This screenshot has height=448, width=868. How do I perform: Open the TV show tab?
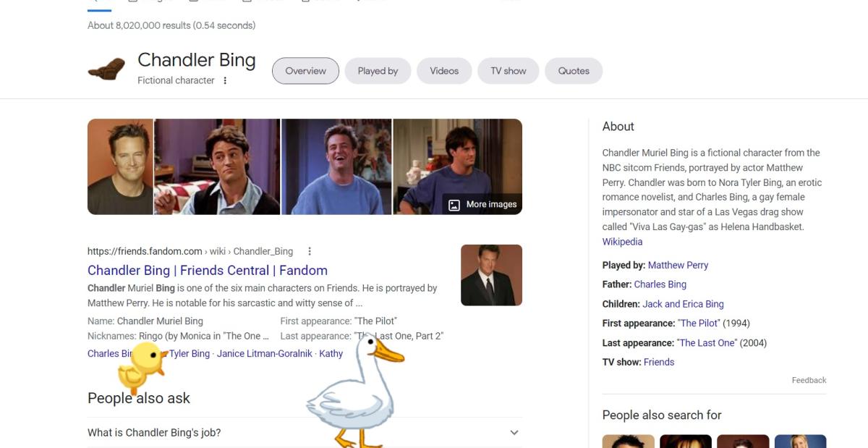[x=509, y=71]
